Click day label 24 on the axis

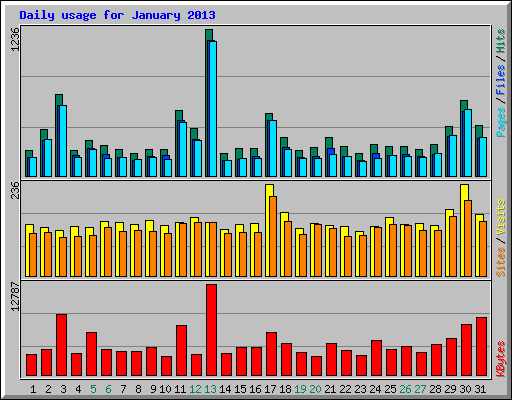click(375, 389)
